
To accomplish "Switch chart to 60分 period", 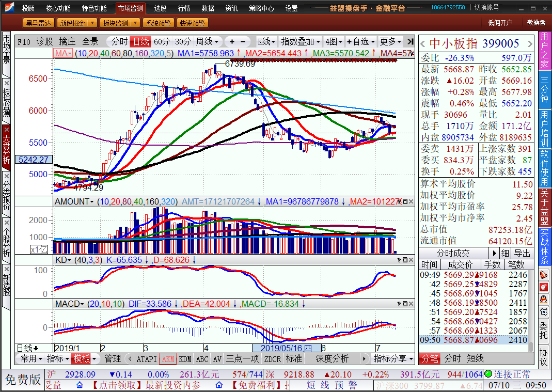I will pos(162,41).
